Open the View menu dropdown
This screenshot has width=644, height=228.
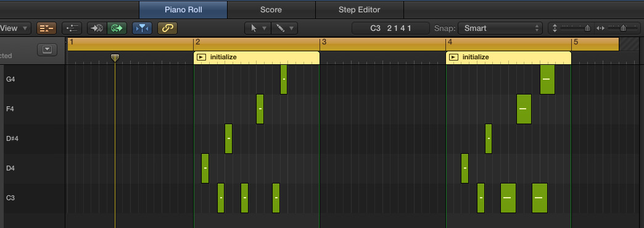pos(15,28)
